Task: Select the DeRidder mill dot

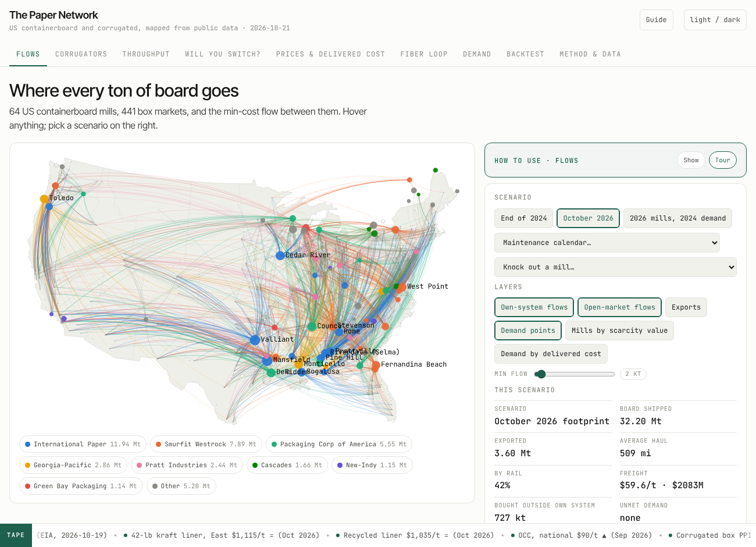Action: pyautogui.click(x=271, y=372)
